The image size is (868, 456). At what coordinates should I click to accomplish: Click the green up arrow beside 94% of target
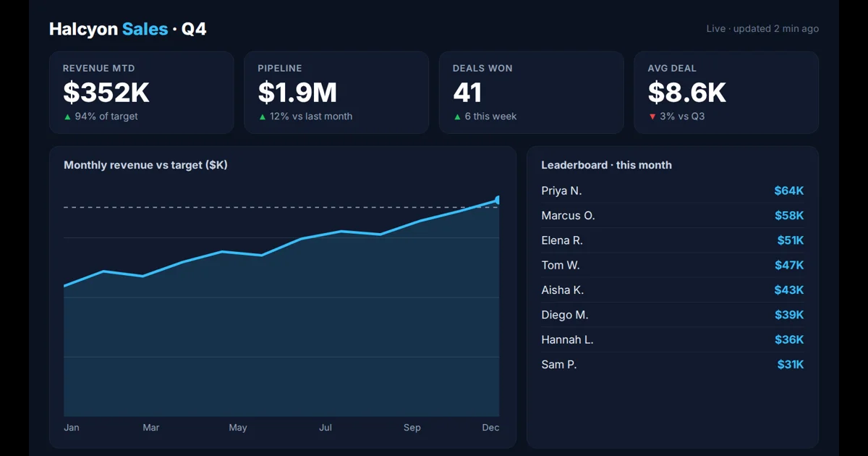click(x=67, y=117)
